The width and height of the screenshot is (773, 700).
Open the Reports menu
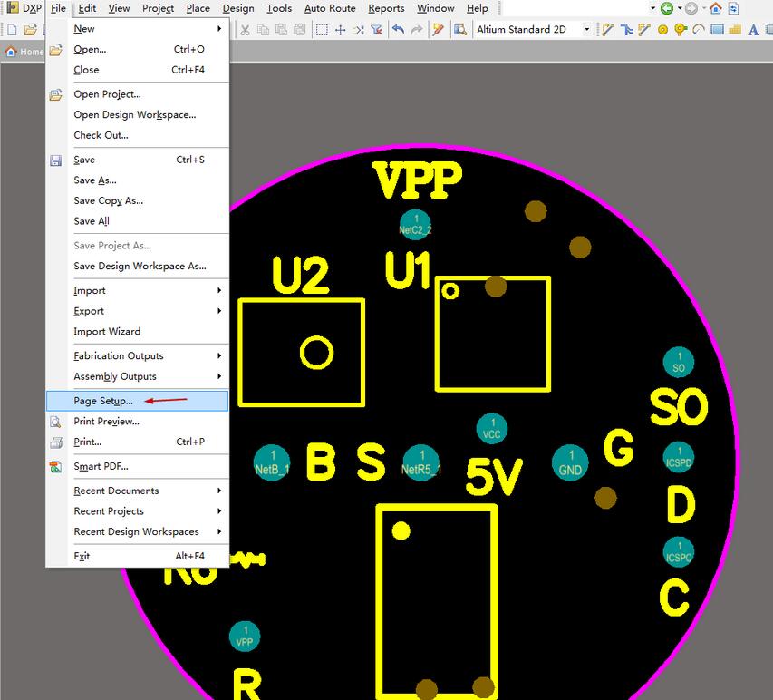pyautogui.click(x=386, y=8)
